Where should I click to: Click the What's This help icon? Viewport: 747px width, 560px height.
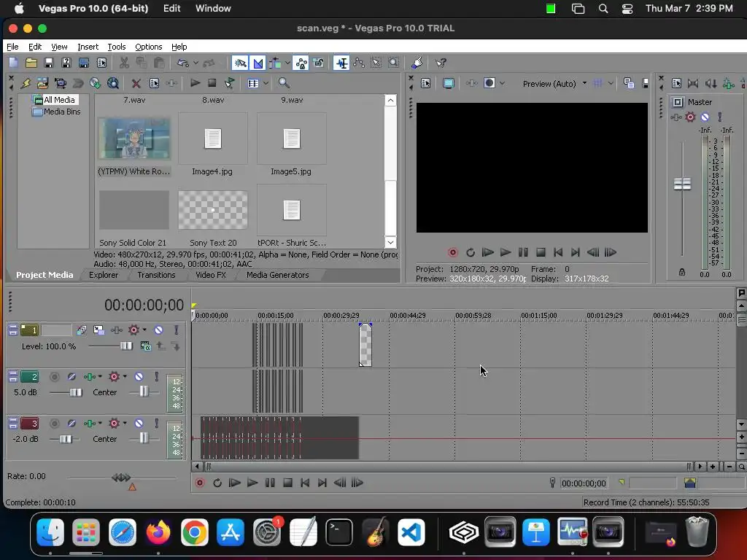coord(441,63)
